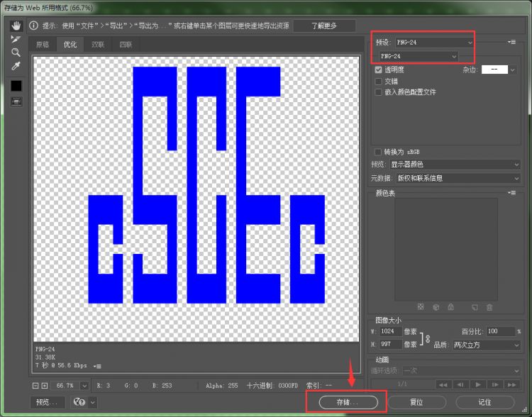Open the 预览 显示器颜色 dropdown
The height and width of the screenshot is (417, 532).
coord(455,165)
